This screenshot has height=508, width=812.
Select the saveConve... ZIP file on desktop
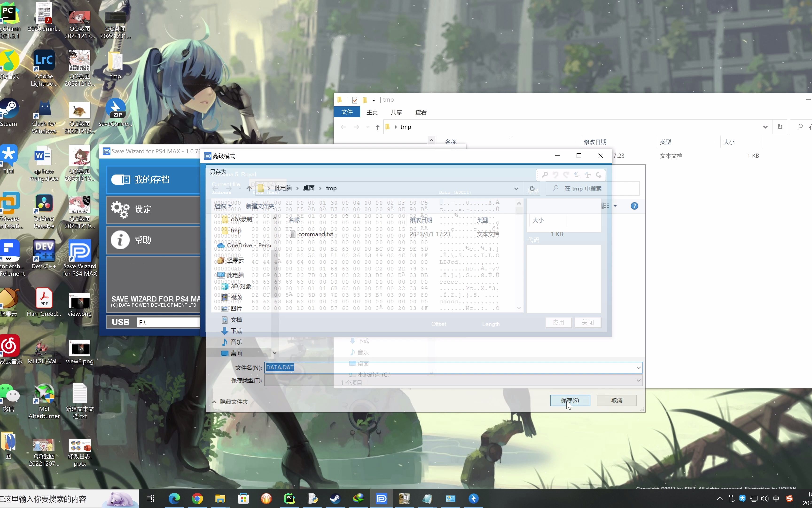click(x=115, y=113)
